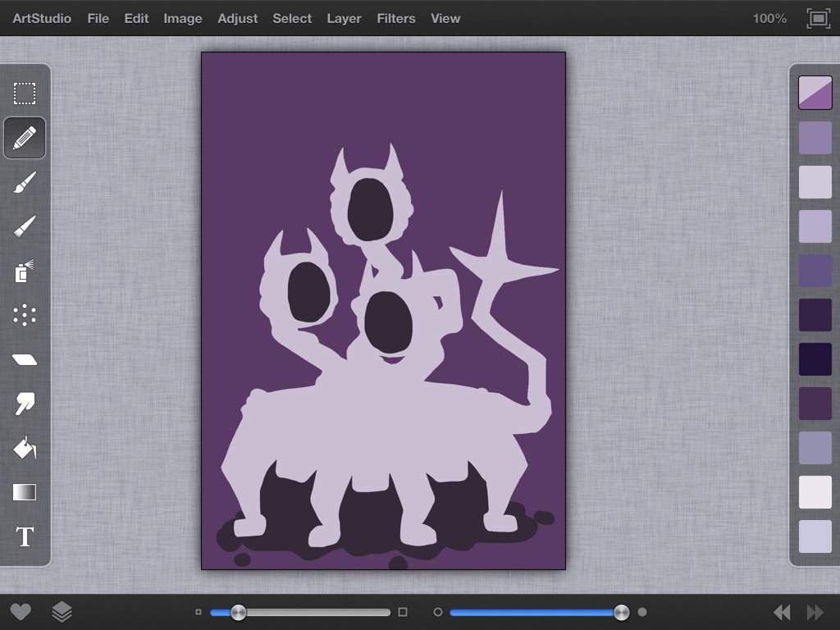Click the Undo double-arrow button
The height and width of the screenshot is (630, 840).
coord(782,612)
